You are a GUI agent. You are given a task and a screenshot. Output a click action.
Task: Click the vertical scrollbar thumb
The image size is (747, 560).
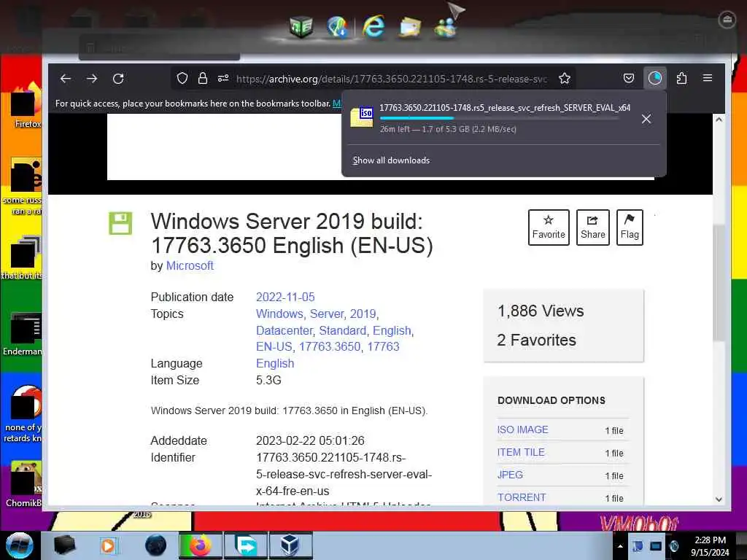[719, 283]
